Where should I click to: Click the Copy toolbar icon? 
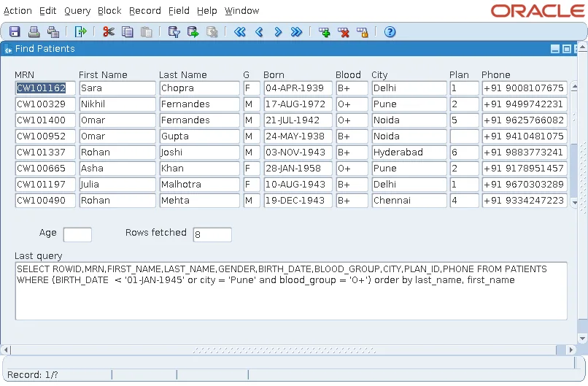[128, 32]
